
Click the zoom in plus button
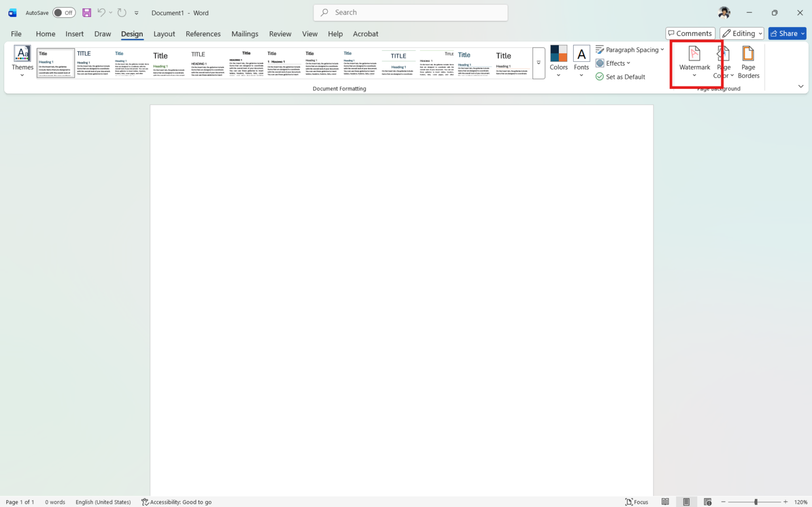pos(786,502)
